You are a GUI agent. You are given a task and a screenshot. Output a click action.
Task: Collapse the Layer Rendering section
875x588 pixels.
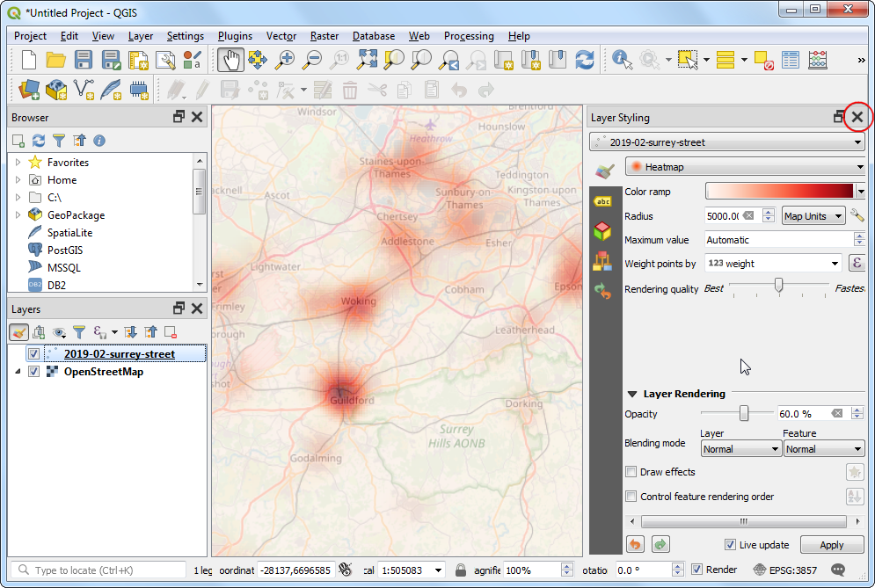tap(631, 394)
